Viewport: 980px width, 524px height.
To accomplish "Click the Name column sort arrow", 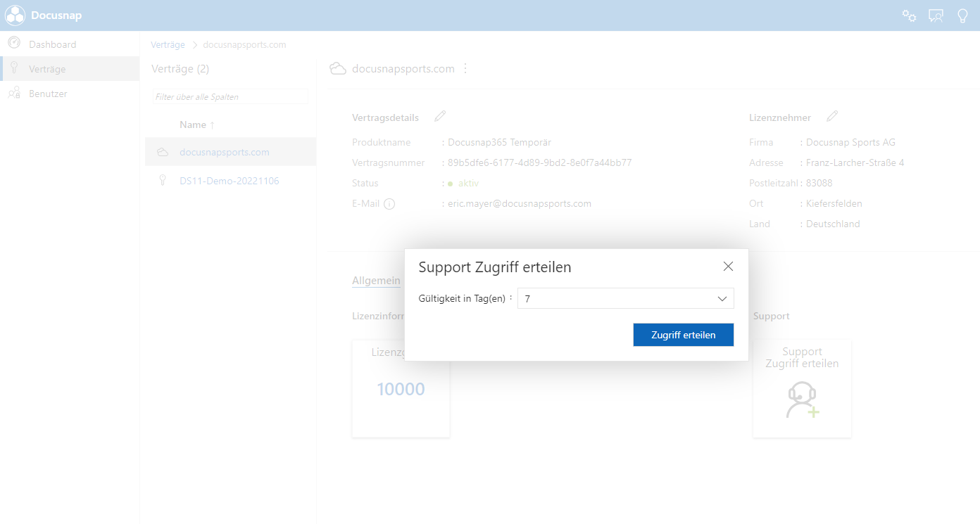I will pos(211,124).
